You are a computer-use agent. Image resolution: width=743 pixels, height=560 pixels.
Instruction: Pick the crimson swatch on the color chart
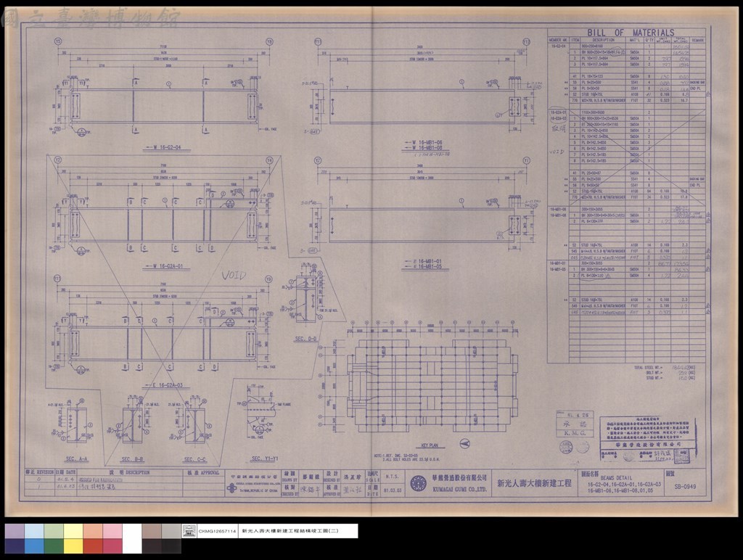(112, 546)
